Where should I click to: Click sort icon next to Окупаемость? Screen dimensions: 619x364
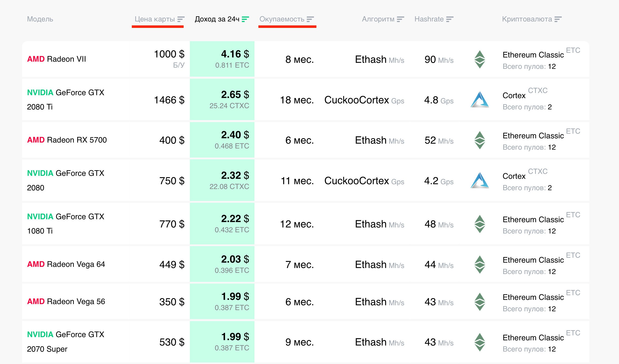tap(310, 19)
